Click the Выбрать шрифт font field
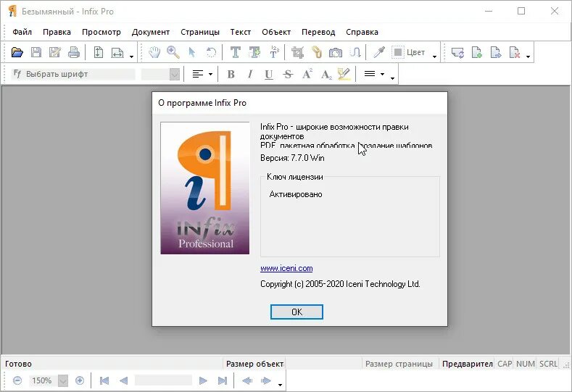The width and height of the screenshot is (572, 392). click(x=73, y=75)
